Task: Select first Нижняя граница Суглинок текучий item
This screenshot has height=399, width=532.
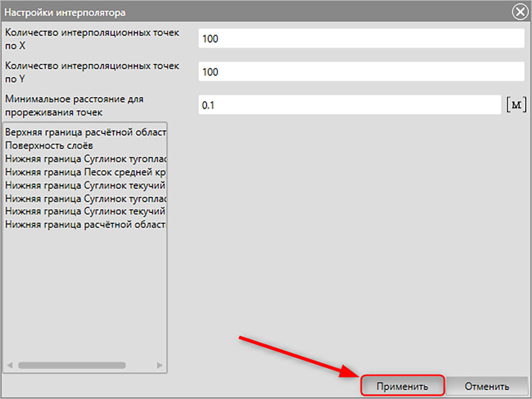Action: click(85, 185)
